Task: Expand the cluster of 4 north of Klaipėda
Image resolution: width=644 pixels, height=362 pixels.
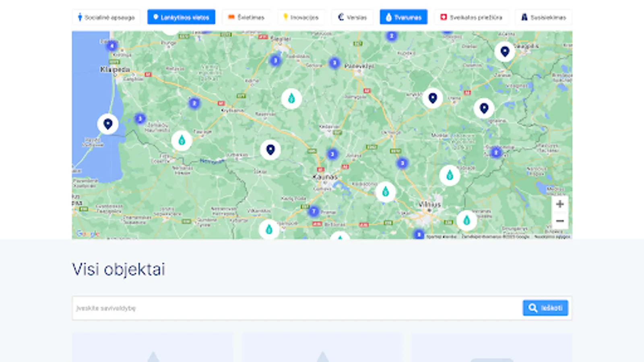Action: [x=112, y=46]
